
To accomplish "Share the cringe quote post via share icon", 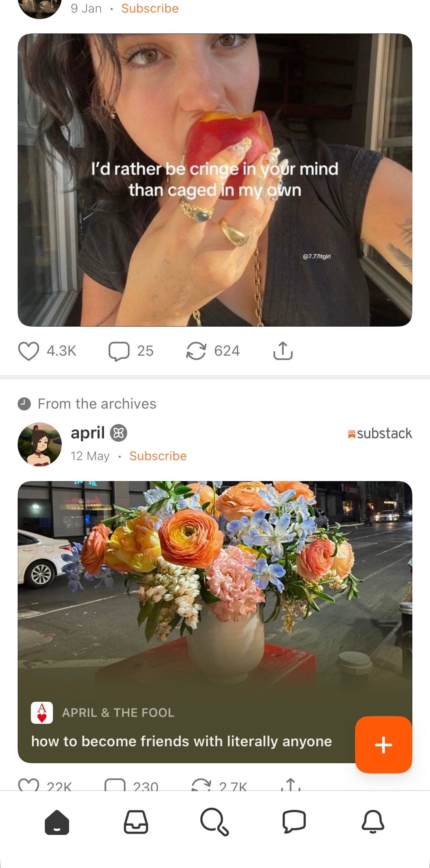I will [x=283, y=351].
